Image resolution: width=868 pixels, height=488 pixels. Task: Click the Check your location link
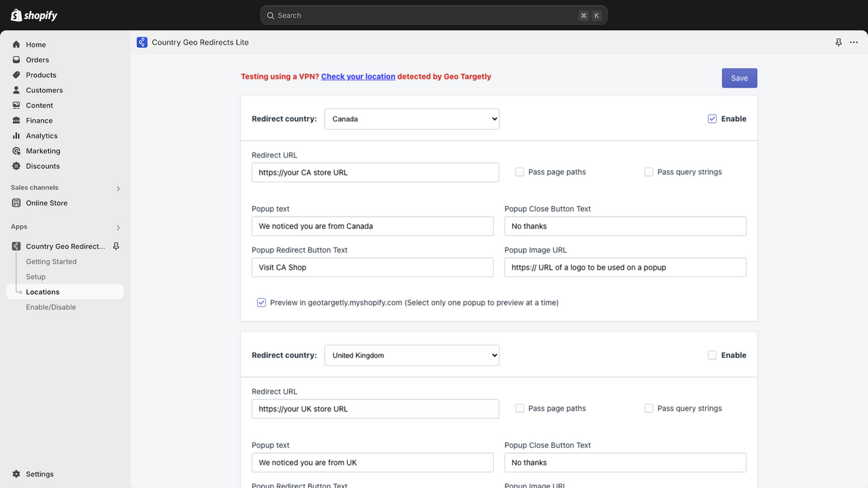pyautogui.click(x=358, y=76)
